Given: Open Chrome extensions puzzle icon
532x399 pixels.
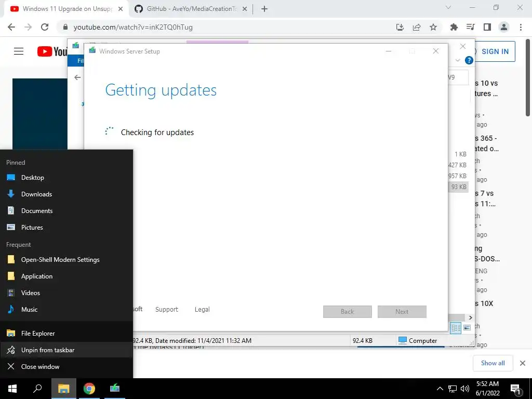Looking at the screenshot, I should 454,27.
